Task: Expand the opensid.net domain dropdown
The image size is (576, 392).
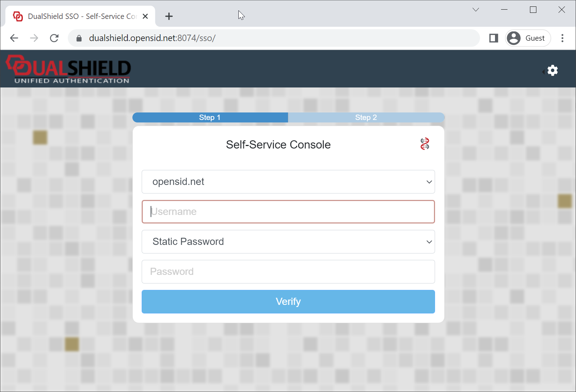Action: point(288,182)
